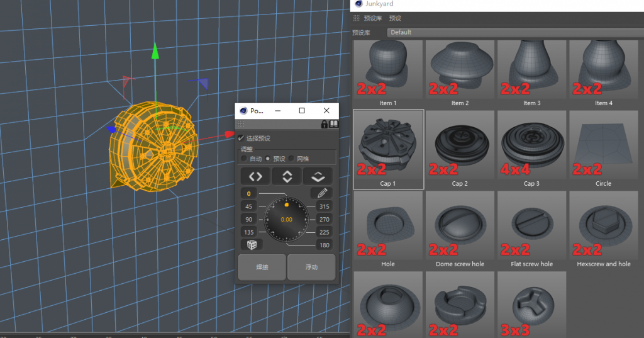Click the 0.00 value in the dial
Image resolution: width=644 pixels, height=338 pixels.
point(286,220)
